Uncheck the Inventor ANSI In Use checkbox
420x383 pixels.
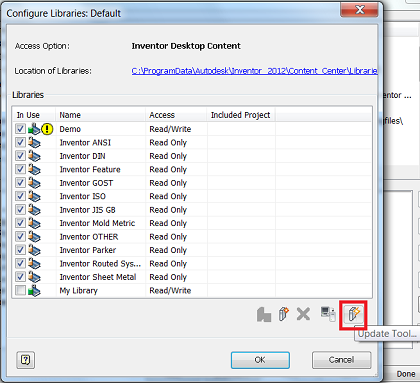[20, 143]
